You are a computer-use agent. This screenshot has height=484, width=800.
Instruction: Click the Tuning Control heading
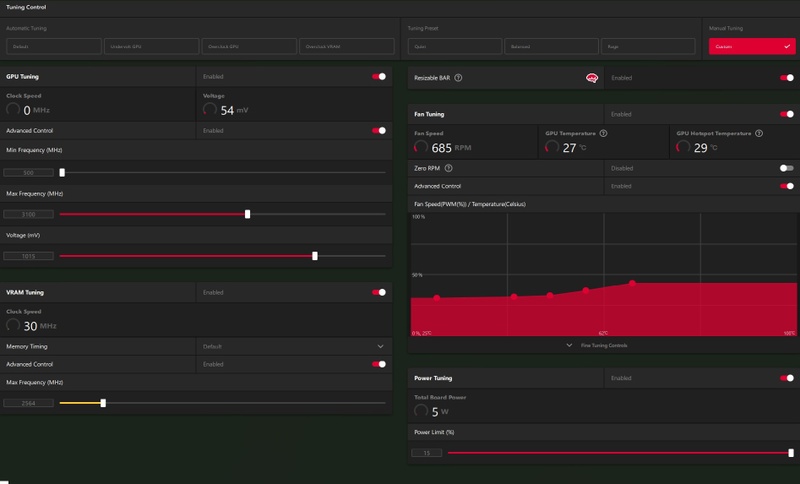click(26, 7)
